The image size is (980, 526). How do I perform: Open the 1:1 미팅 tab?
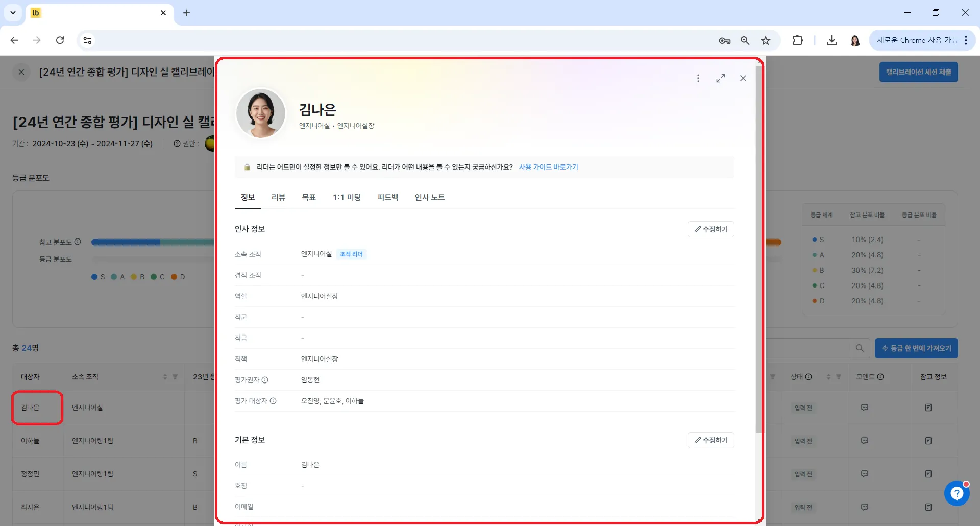(x=347, y=197)
